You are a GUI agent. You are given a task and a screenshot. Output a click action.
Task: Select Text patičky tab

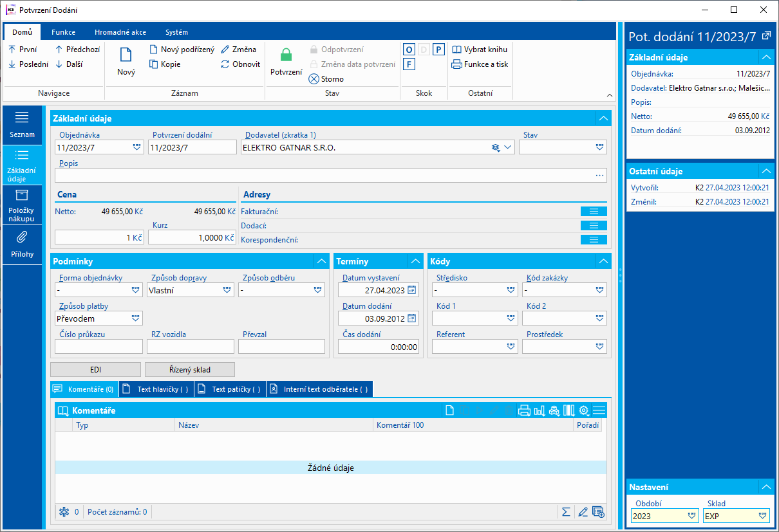tap(230, 389)
